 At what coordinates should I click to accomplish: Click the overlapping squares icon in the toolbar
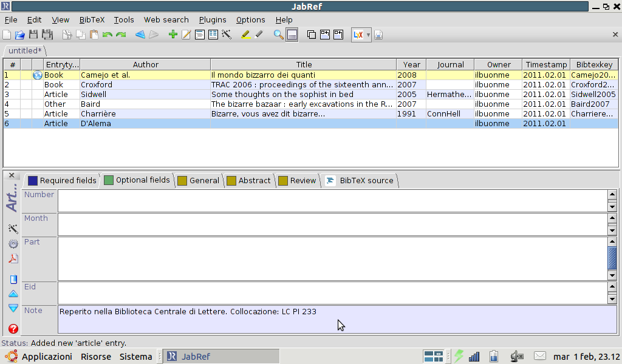(312, 35)
